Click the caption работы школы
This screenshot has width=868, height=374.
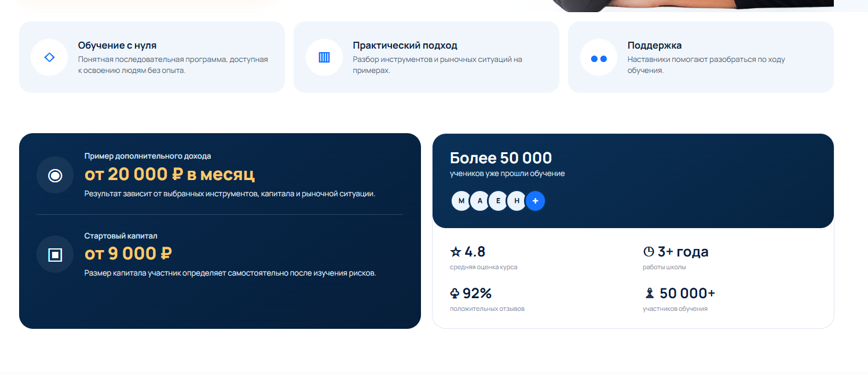(x=664, y=267)
